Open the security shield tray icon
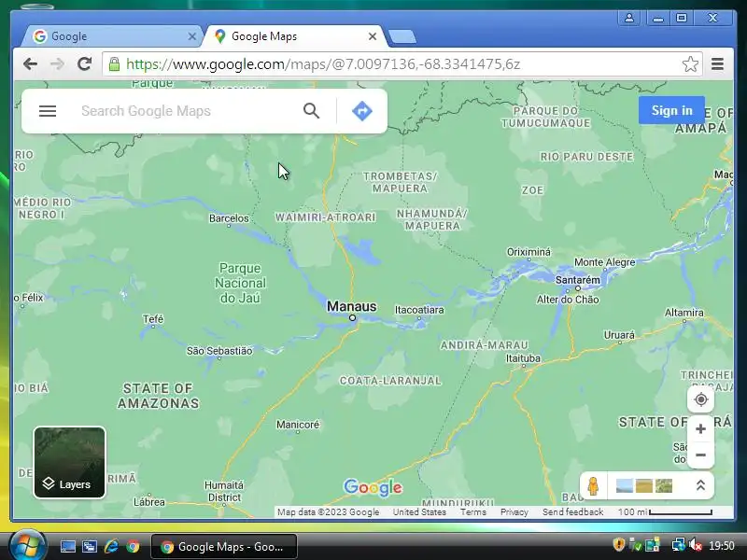 [x=618, y=544]
